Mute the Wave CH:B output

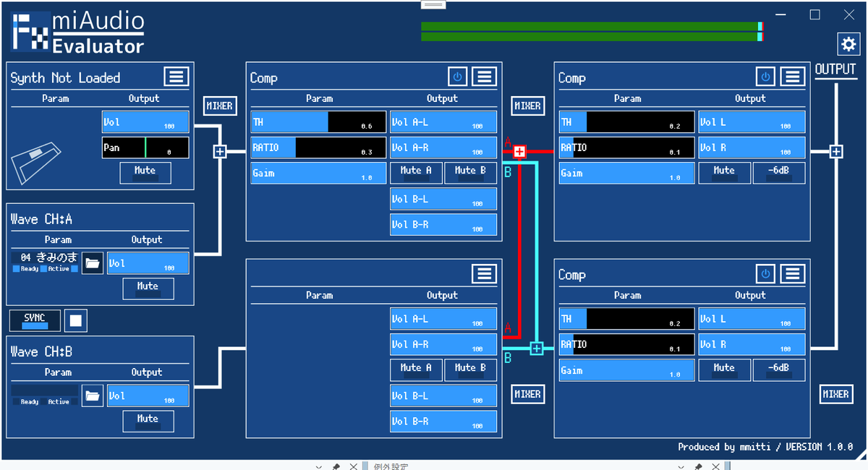(x=148, y=421)
